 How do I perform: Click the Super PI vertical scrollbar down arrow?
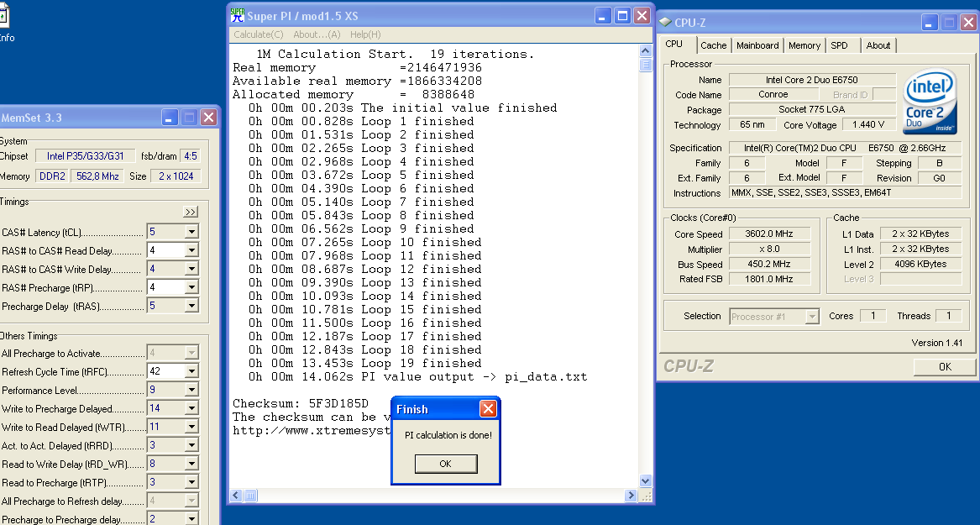(646, 480)
